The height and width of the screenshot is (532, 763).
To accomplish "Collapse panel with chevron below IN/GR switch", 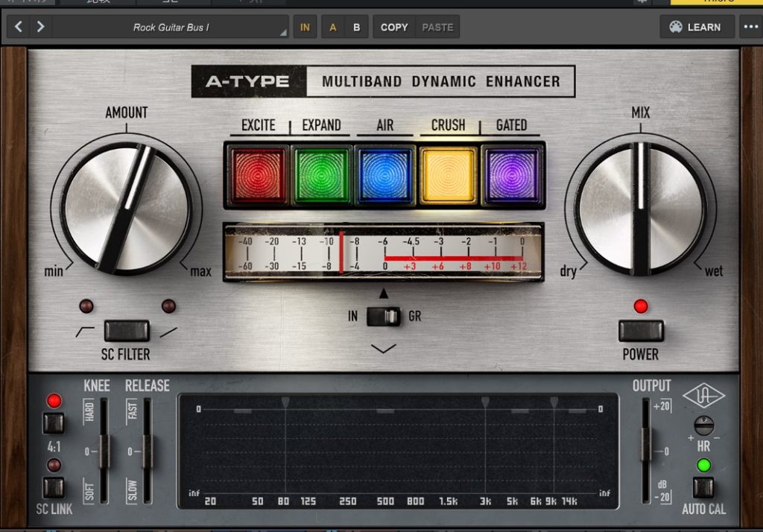I will tap(384, 348).
